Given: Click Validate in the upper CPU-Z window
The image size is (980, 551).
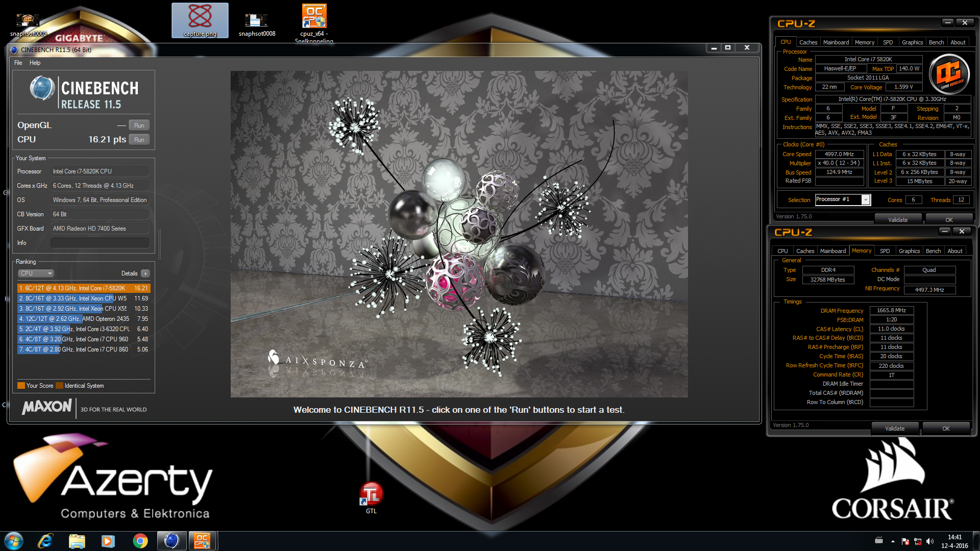Looking at the screenshot, I should pos(898,220).
